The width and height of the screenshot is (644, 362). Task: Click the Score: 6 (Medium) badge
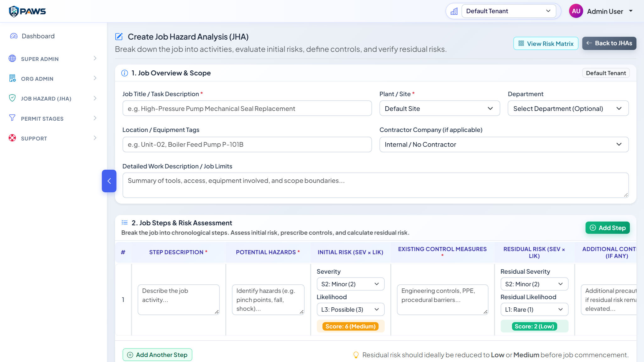click(350, 326)
